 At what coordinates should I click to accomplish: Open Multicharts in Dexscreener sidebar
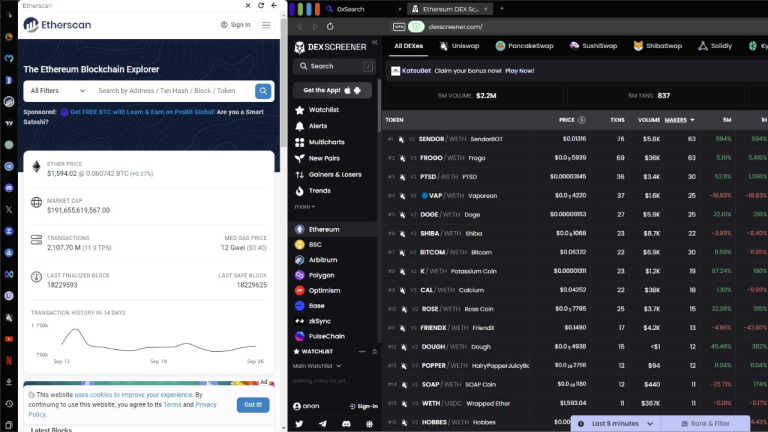coord(320,142)
